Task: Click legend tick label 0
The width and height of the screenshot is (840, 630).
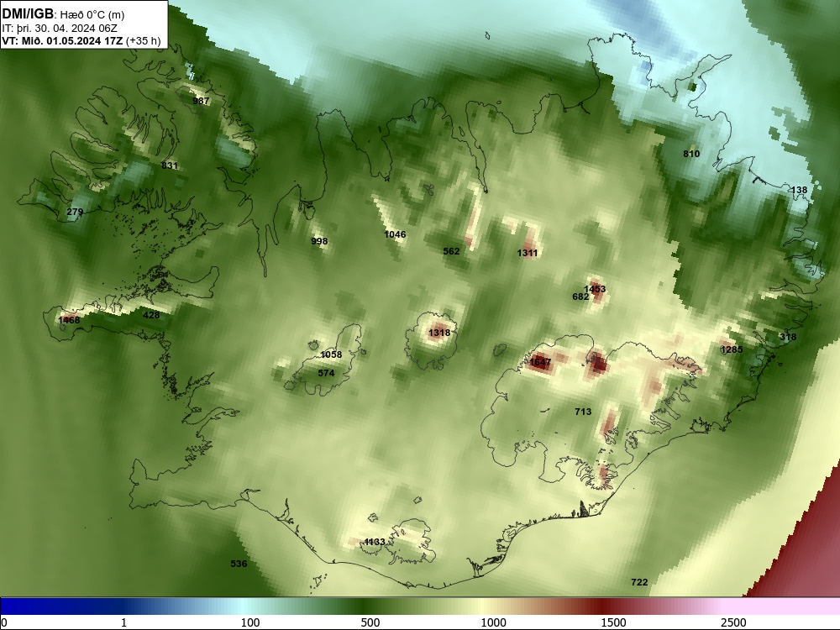Action: pyautogui.click(x=4, y=622)
